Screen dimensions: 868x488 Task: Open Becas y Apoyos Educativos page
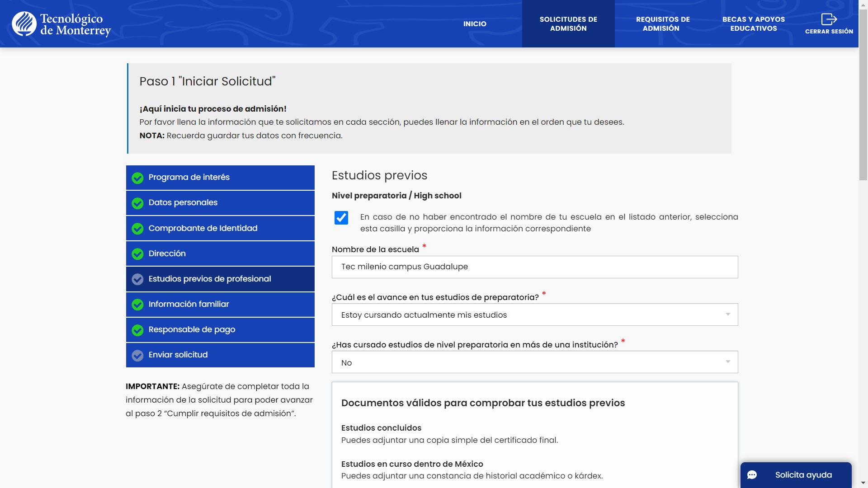753,24
